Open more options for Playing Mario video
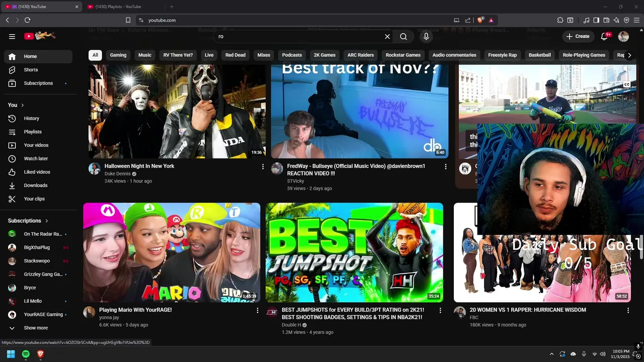 click(x=258, y=311)
